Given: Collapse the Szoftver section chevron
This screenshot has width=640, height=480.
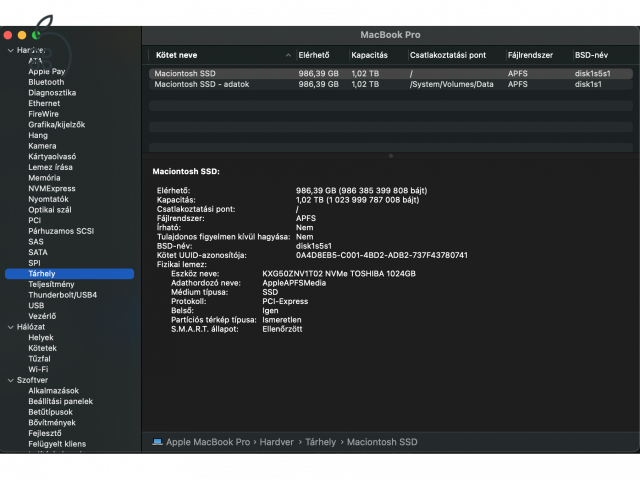Looking at the screenshot, I should [11, 380].
